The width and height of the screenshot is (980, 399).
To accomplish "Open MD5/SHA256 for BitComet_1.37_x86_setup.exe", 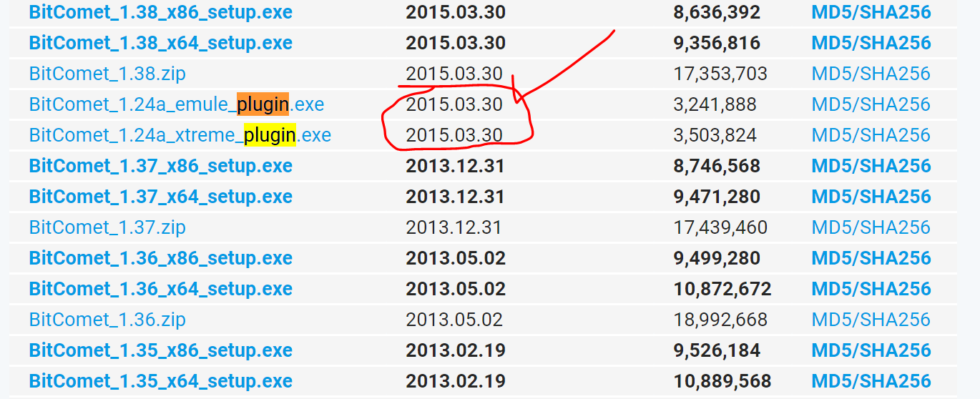I will pyautogui.click(x=871, y=166).
